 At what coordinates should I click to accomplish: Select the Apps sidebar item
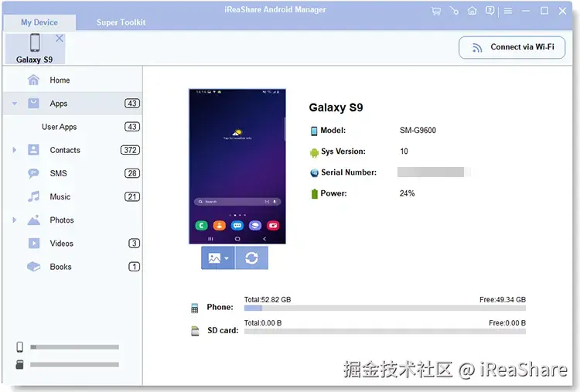73,104
